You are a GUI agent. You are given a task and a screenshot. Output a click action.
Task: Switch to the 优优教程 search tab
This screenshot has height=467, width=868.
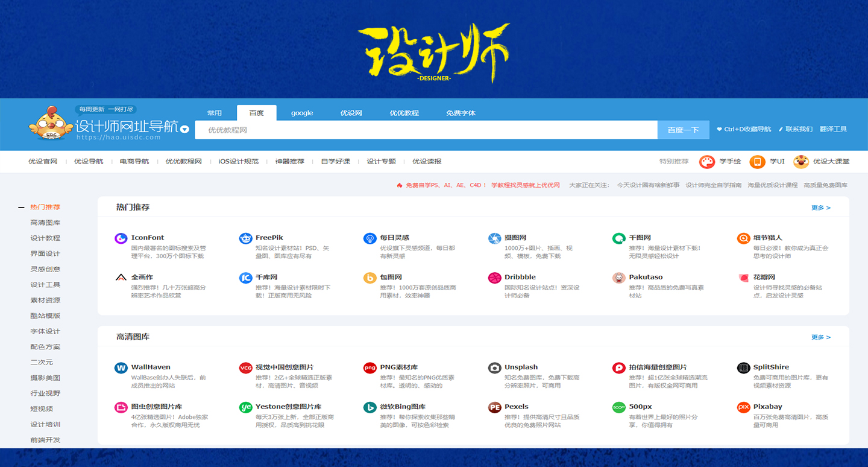[x=404, y=113]
